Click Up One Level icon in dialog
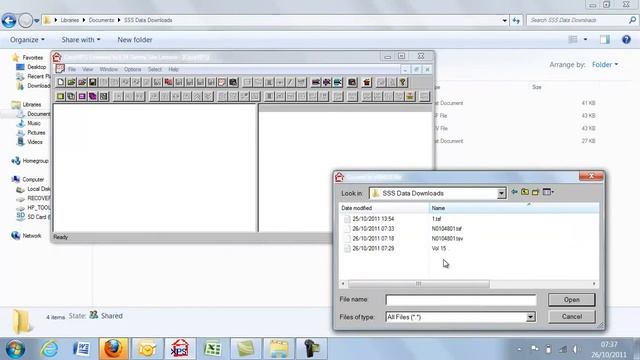 525,192
